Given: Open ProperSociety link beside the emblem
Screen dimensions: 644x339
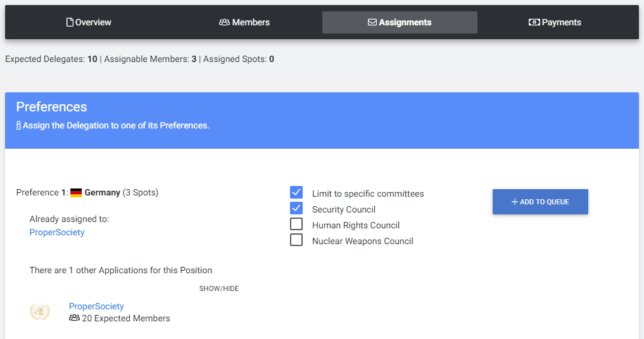Looking at the screenshot, I should point(96,306).
